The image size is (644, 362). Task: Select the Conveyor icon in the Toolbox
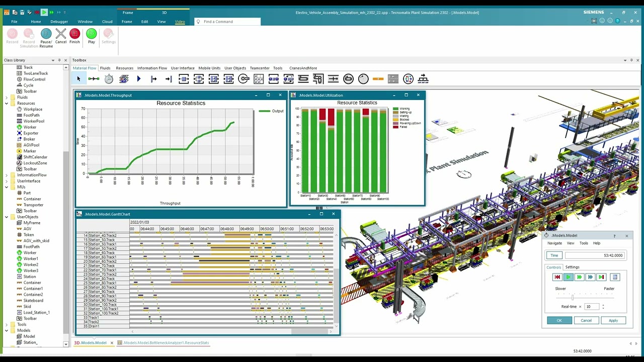303,79
